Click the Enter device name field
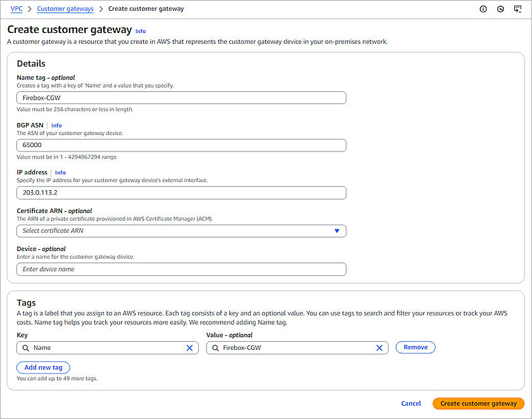The image size is (532, 419). click(181, 269)
